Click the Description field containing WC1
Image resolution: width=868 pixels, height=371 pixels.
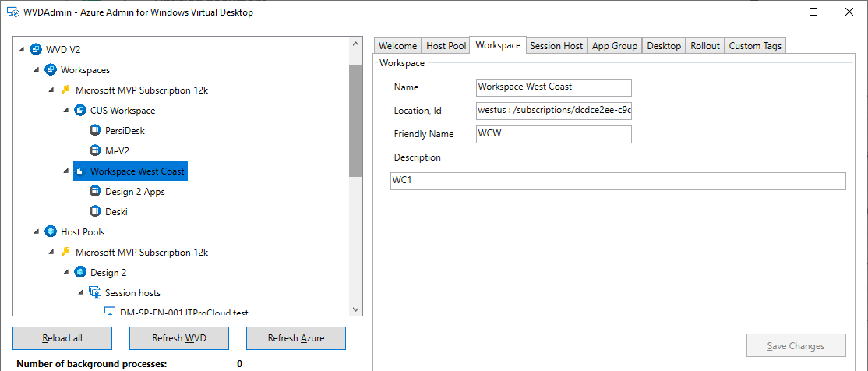click(x=618, y=181)
